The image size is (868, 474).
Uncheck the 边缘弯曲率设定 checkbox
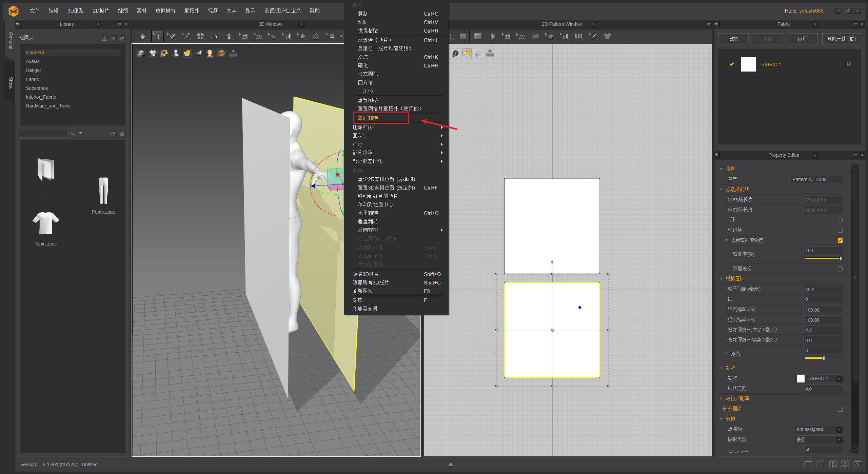pos(840,240)
